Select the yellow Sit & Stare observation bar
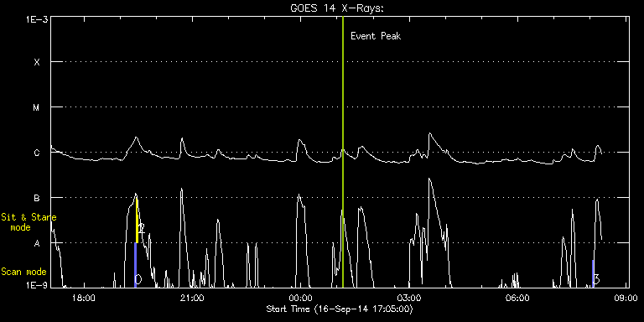Screen dimensions: 644x322 pyautogui.click(x=137, y=221)
